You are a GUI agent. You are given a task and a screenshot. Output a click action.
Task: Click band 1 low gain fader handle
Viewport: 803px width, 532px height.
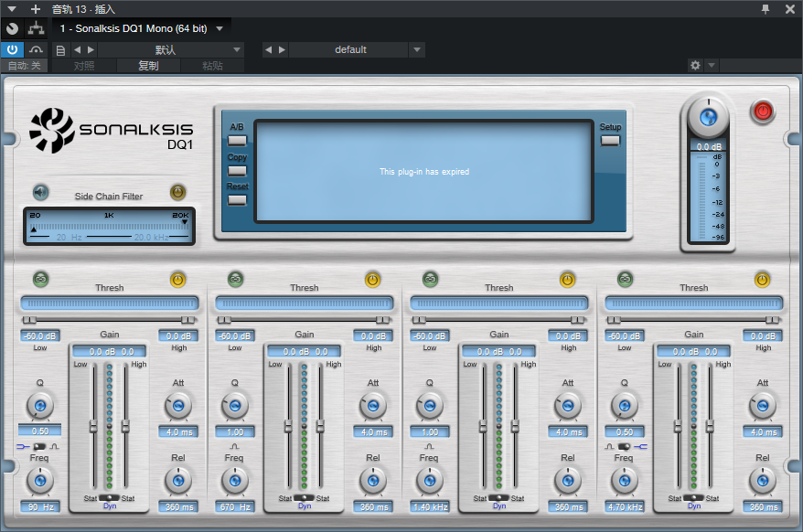[93, 426]
